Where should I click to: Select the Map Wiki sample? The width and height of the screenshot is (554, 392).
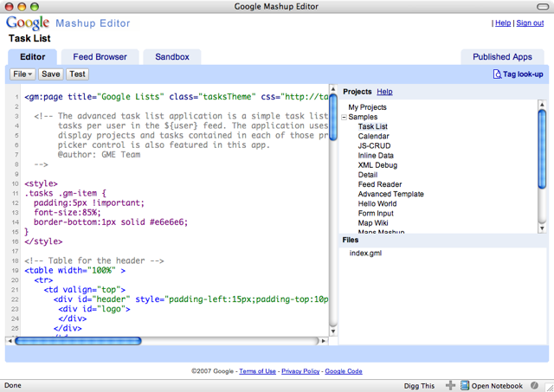pyautogui.click(x=373, y=223)
